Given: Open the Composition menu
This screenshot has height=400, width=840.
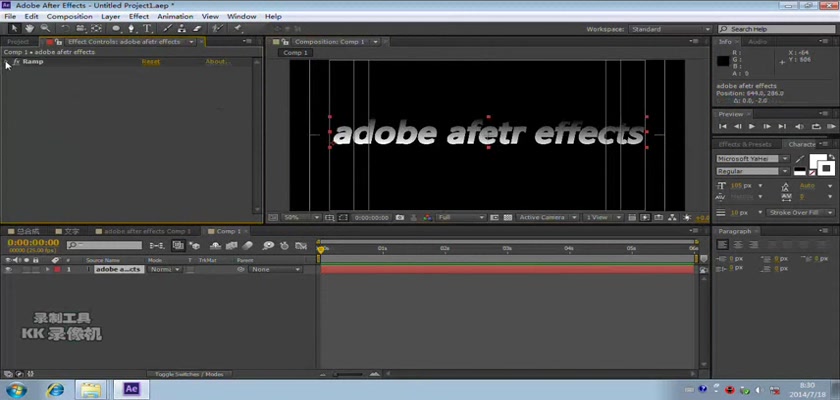Looking at the screenshot, I should (x=70, y=17).
